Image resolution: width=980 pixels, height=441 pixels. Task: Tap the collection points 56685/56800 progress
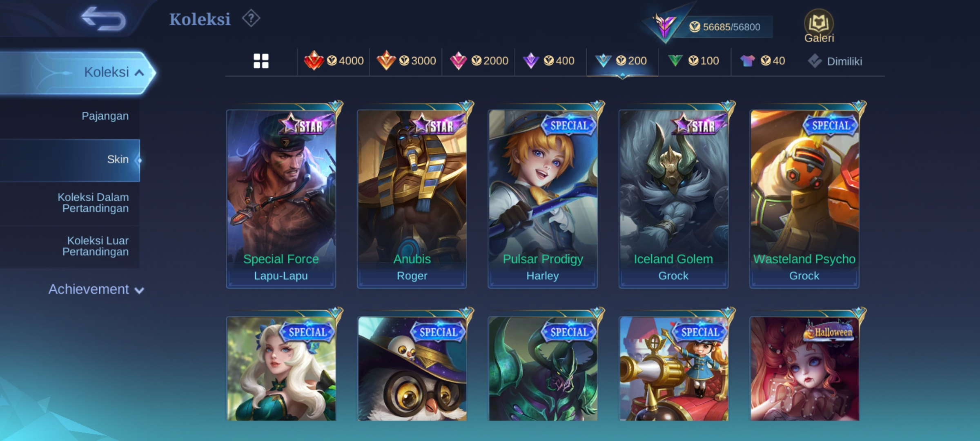[x=725, y=27]
